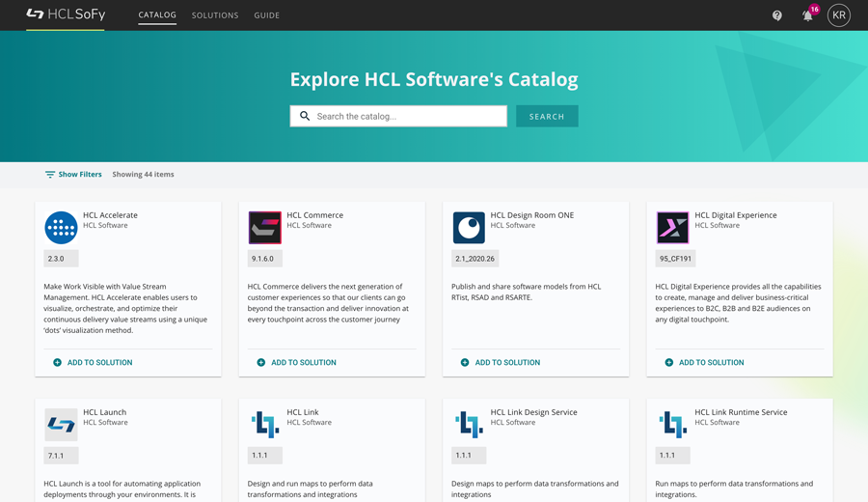Click the Show Filters icon

tap(50, 175)
